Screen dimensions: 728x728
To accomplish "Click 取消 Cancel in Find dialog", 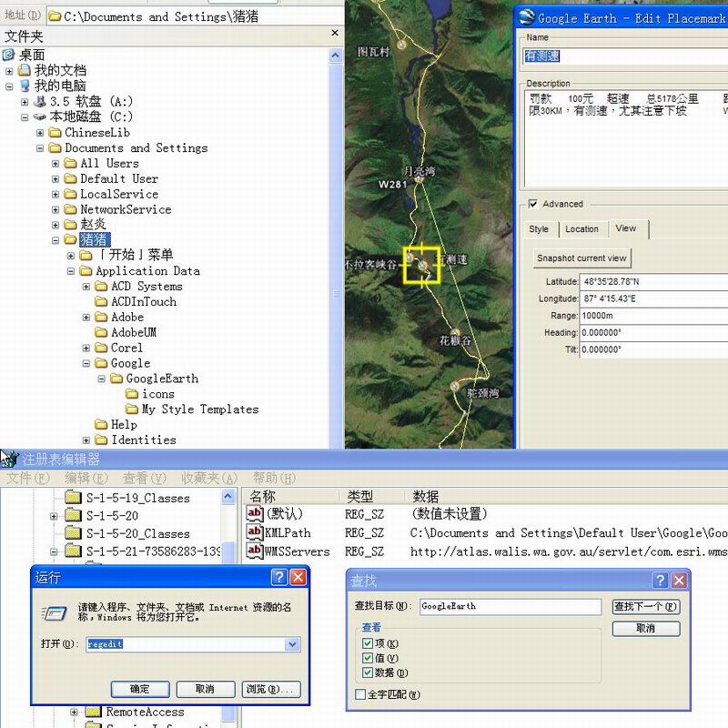I will pyautogui.click(x=646, y=628).
